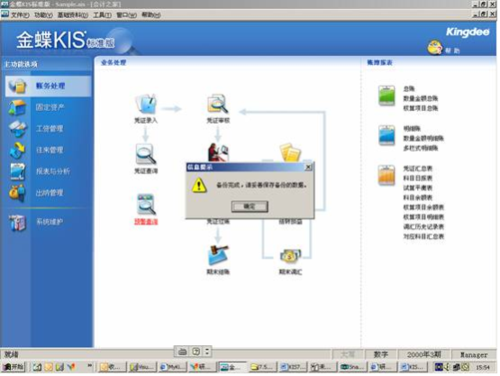Click the green 总账 ledger icon
The height and width of the screenshot is (376, 500).
tap(387, 96)
